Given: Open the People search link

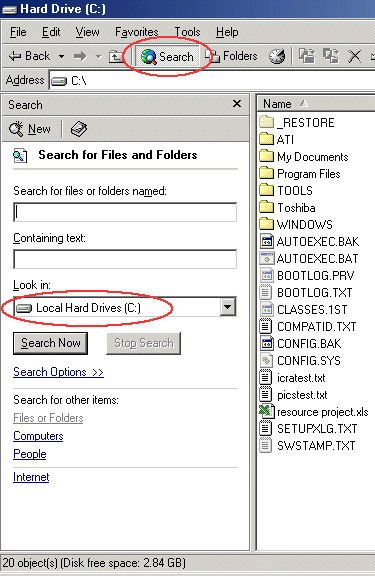Looking at the screenshot, I should (30, 454).
